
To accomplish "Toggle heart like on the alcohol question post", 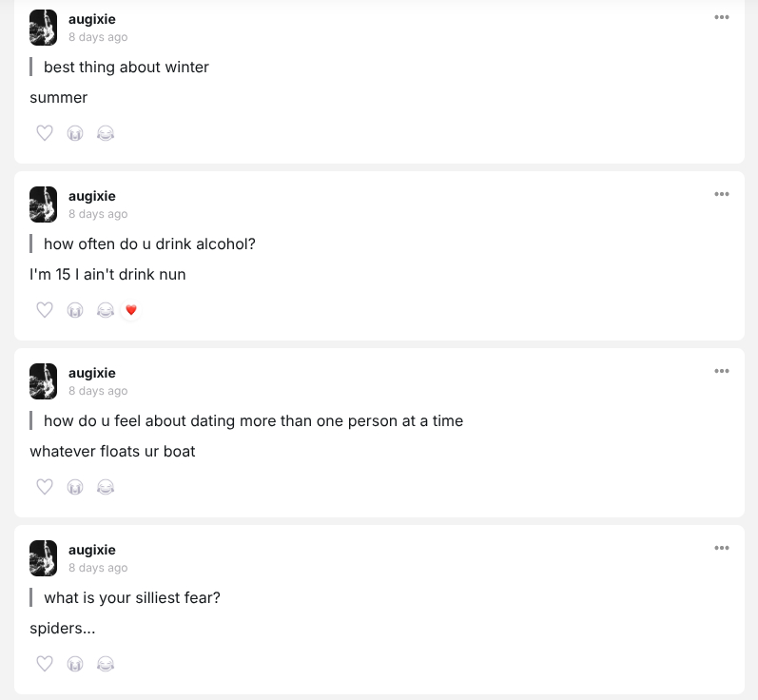I will 45,310.
